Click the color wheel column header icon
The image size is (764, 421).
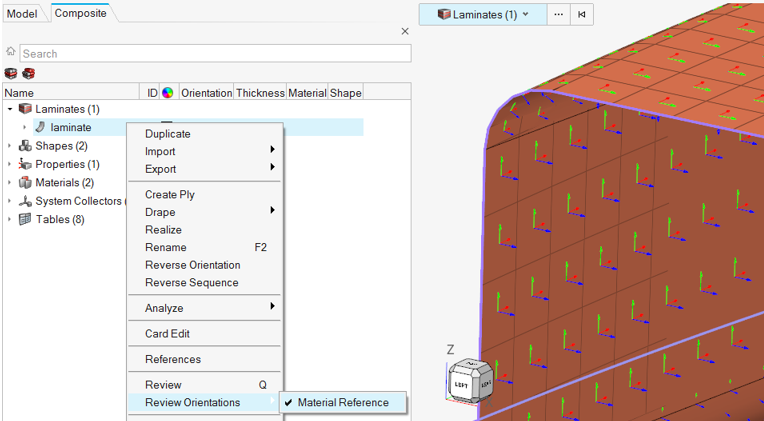(x=167, y=93)
